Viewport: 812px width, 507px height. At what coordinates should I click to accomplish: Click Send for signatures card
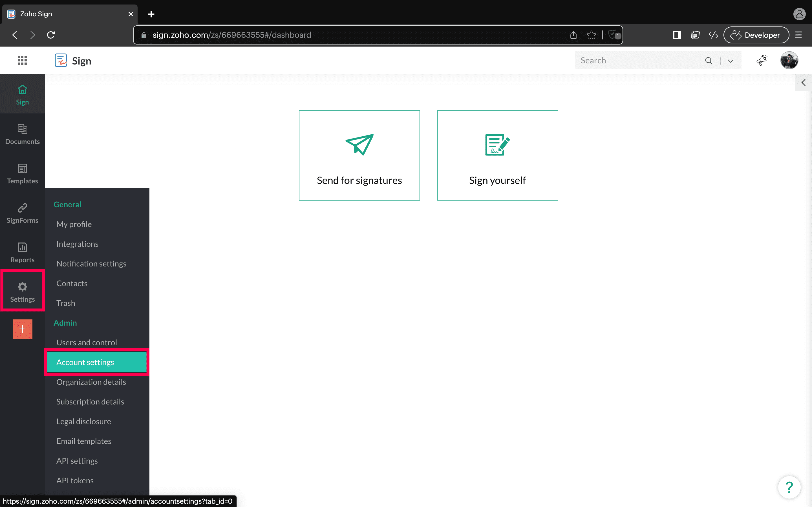359,155
